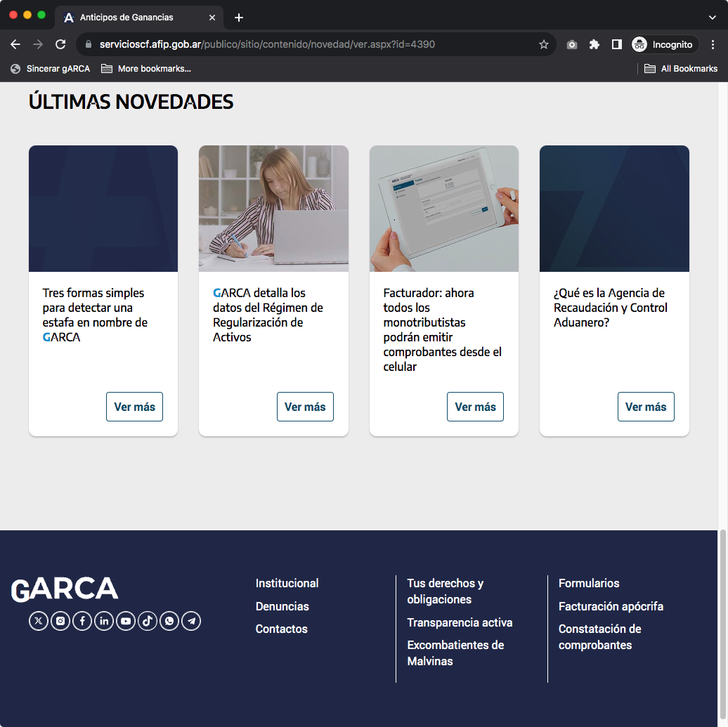Image resolution: width=728 pixels, height=727 pixels.
Task: Click title "Facturador: ahora todos los monotributistas"
Action: (443, 329)
